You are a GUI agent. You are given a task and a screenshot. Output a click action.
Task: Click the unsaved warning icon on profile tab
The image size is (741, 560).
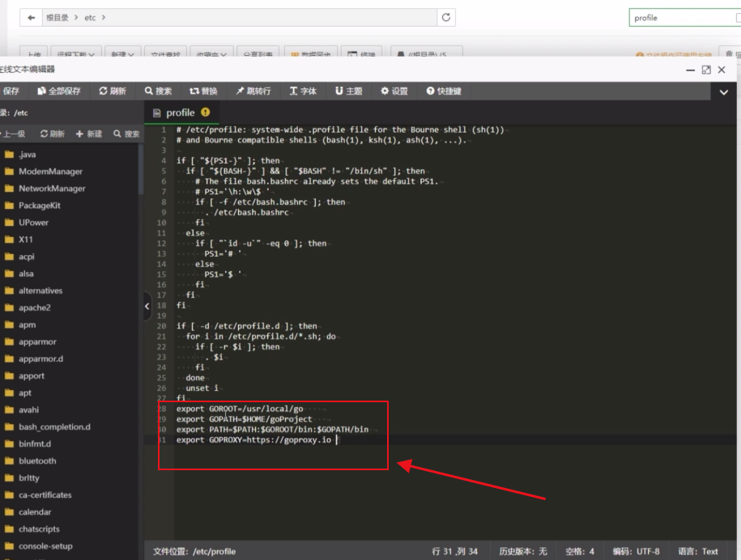click(x=205, y=112)
